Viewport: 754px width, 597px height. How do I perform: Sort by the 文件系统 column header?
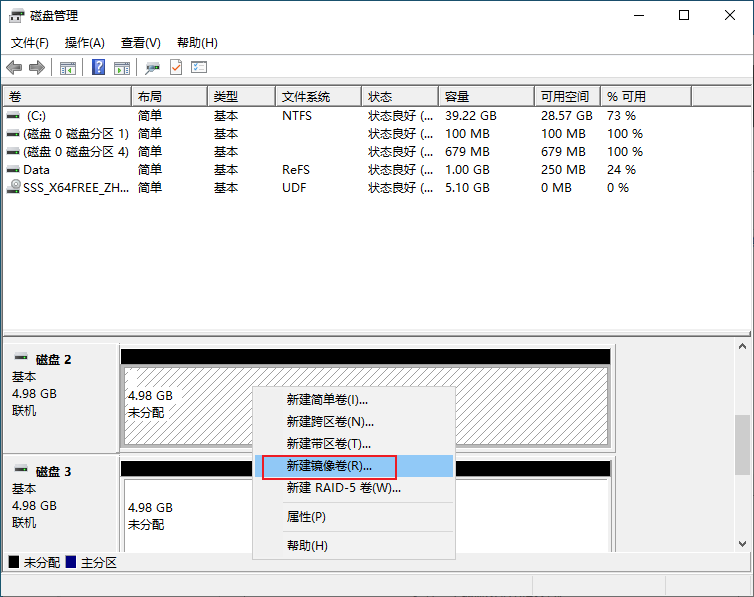tap(318, 97)
